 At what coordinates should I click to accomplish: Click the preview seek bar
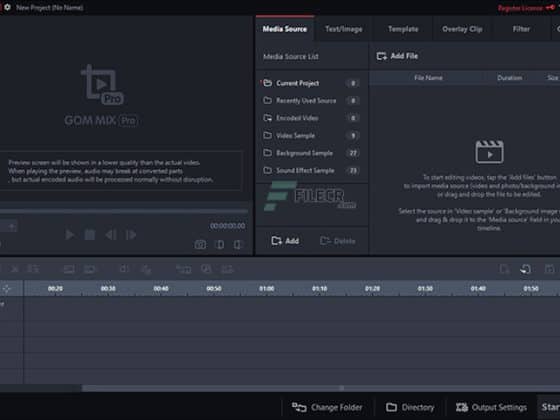124,211
